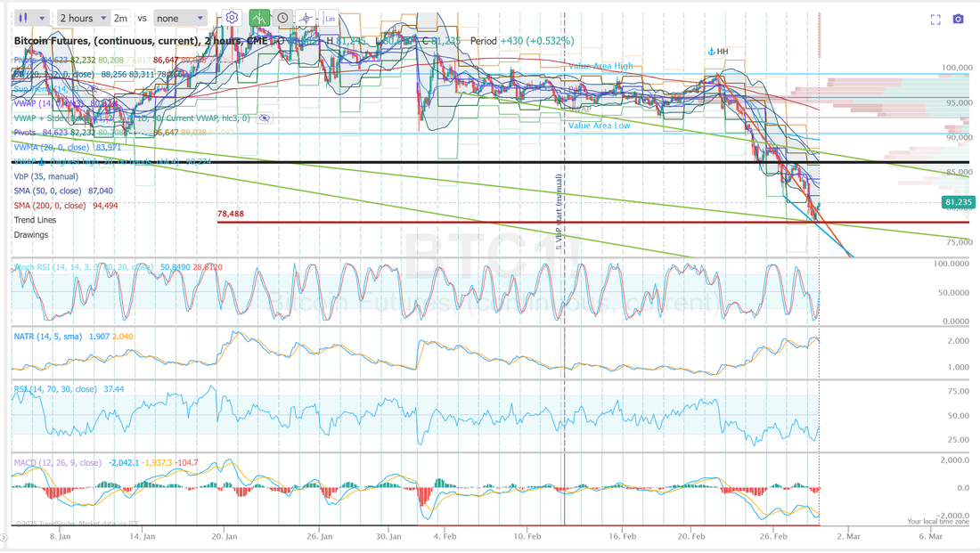Screen dimensions: 980x553
Task: Click the Drawings legend entry
Action: point(31,234)
